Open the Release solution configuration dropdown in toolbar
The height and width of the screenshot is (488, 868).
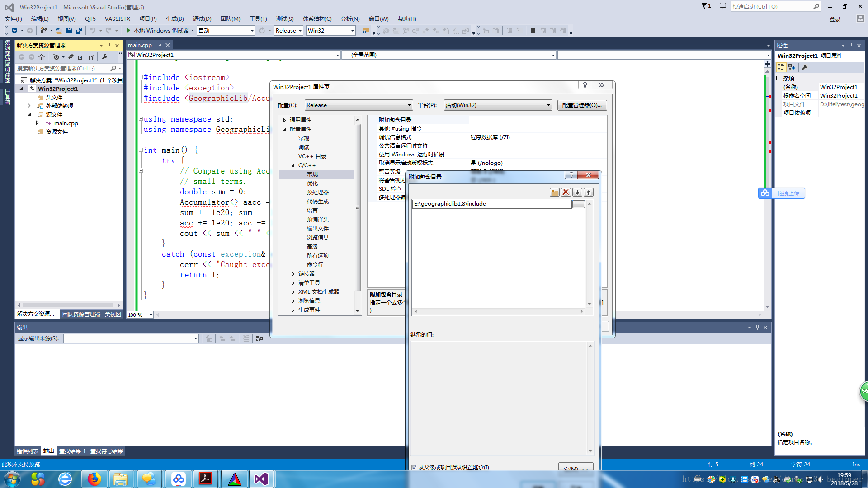tap(288, 31)
